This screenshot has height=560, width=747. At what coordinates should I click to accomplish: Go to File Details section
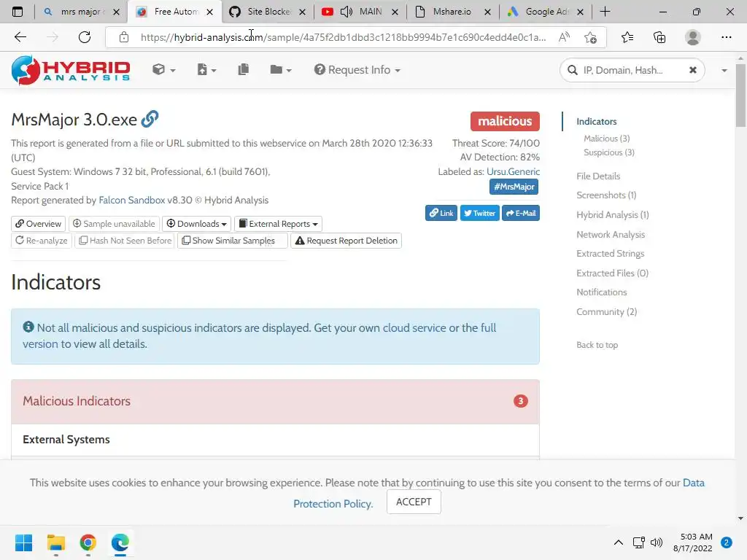[598, 176]
